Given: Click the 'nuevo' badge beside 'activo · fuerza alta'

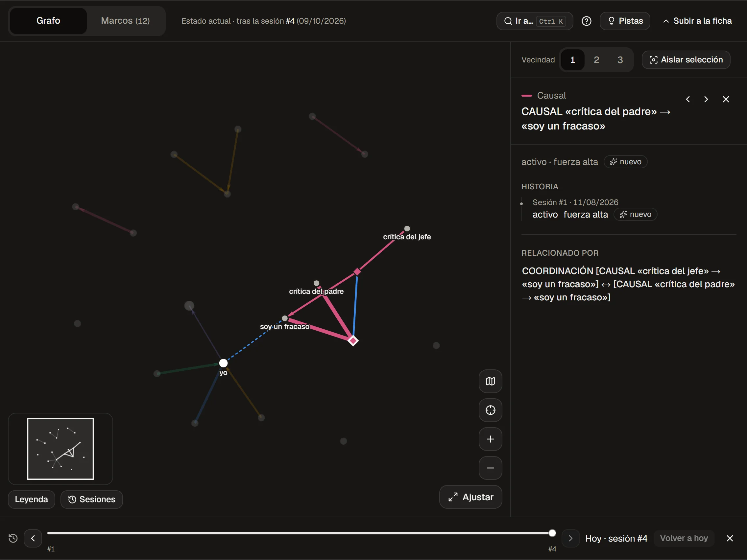Looking at the screenshot, I should pos(625,162).
